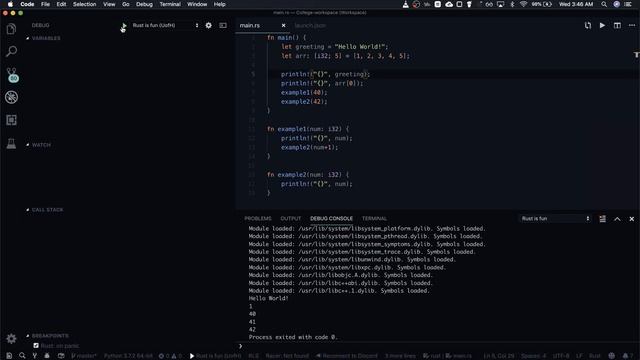Select the DEBUG CONSOLE panel tab
640x360 pixels.
pos(331,219)
